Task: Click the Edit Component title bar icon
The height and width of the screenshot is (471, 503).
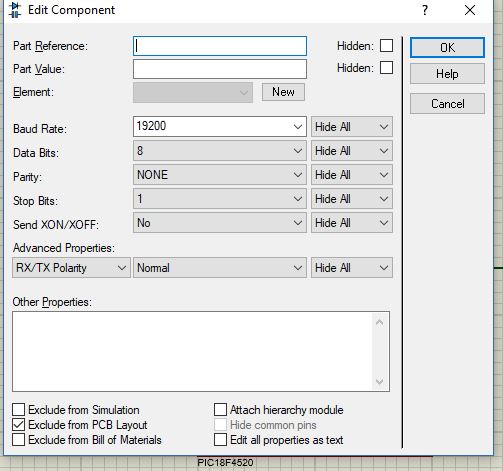Action: (x=14, y=10)
